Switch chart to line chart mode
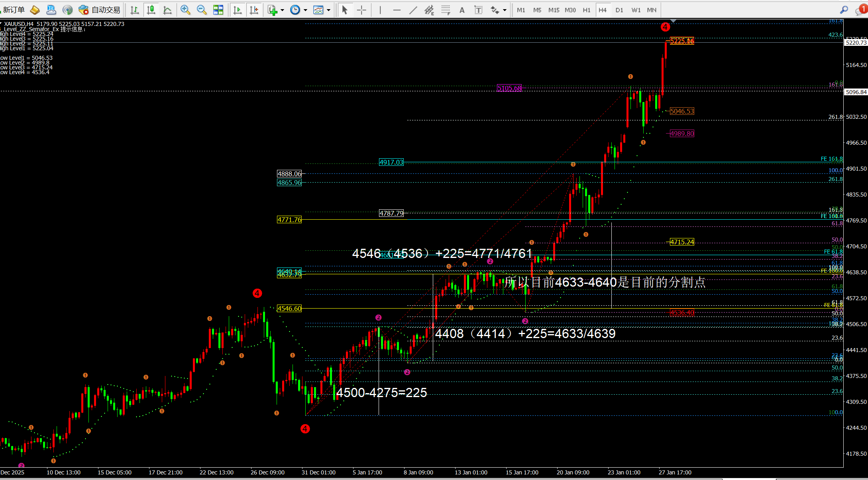 167,10
